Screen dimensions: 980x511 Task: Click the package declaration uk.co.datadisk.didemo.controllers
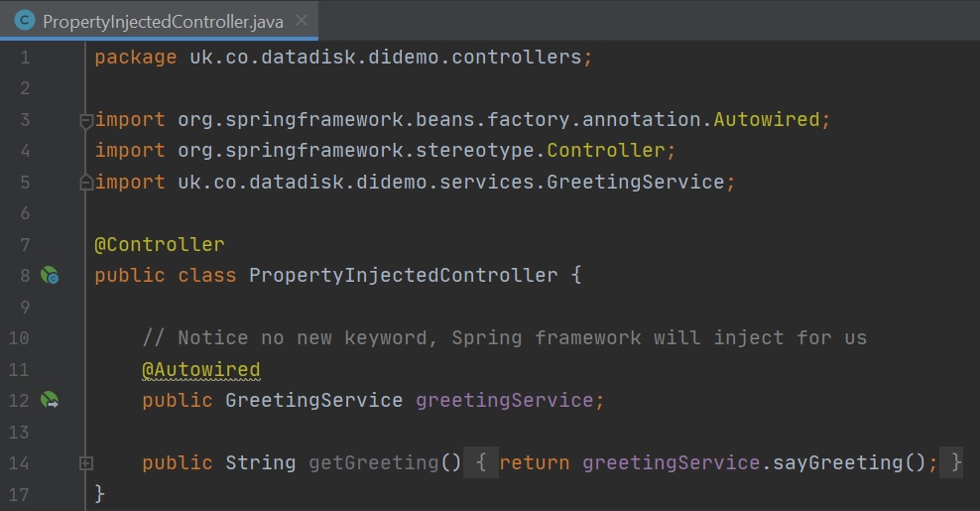385,58
